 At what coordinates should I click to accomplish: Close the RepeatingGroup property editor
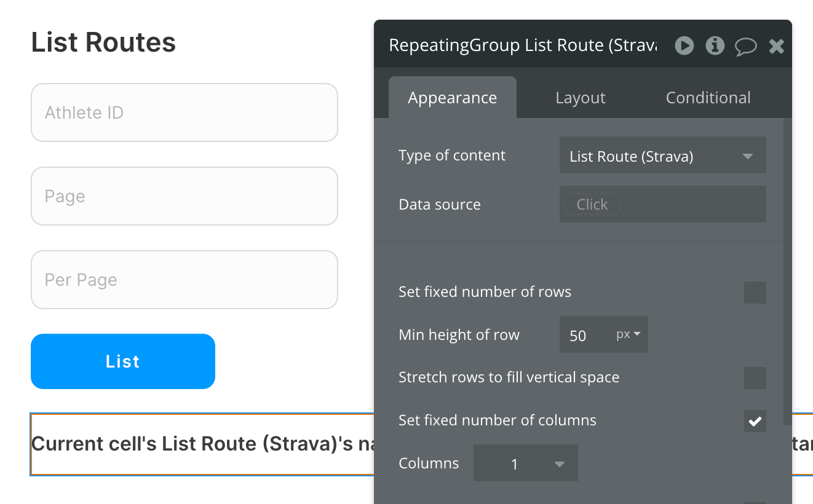777,46
